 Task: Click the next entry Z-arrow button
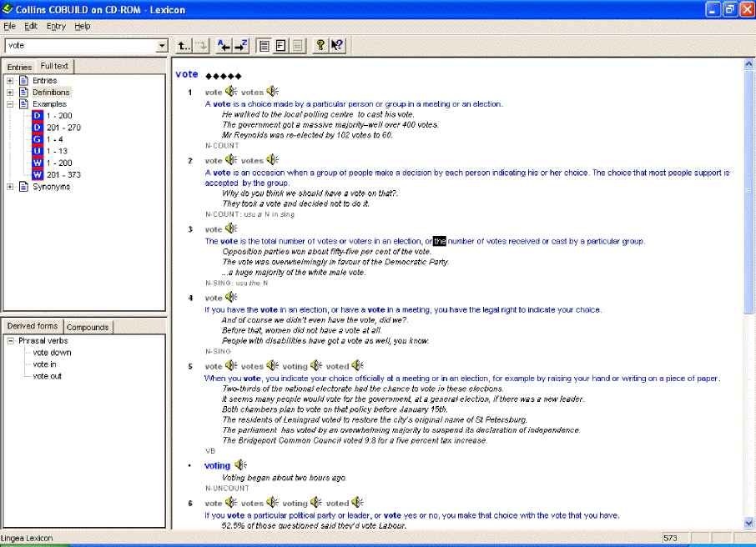240,46
